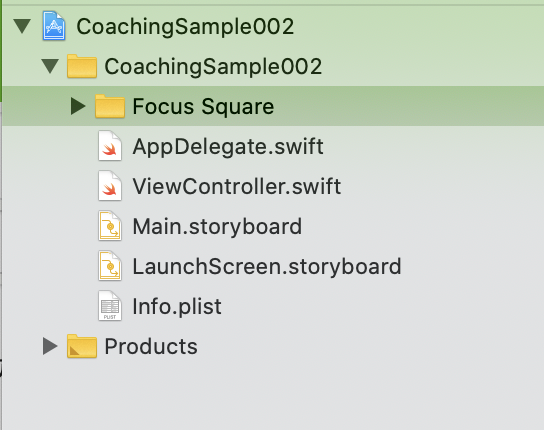Select Main.storyboard by its label
Image resolution: width=544 pixels, height=430 pixels.
[217, 227]
